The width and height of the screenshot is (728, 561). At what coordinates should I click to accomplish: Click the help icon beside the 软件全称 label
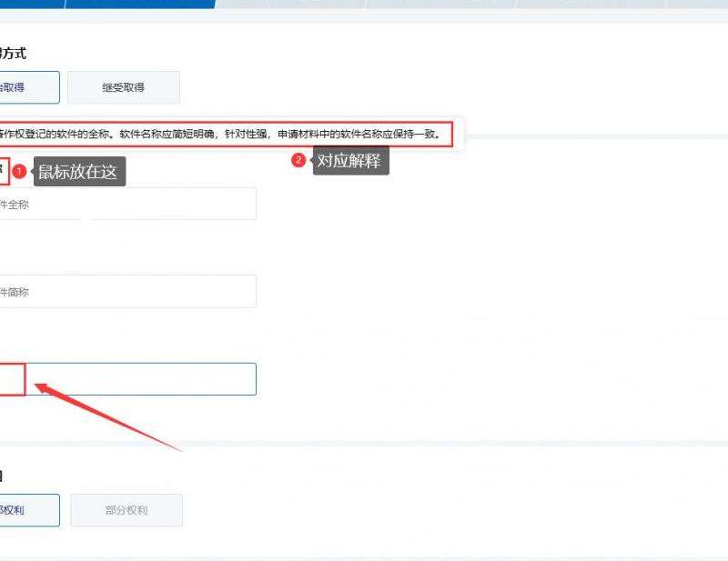[x=4, y=170]
